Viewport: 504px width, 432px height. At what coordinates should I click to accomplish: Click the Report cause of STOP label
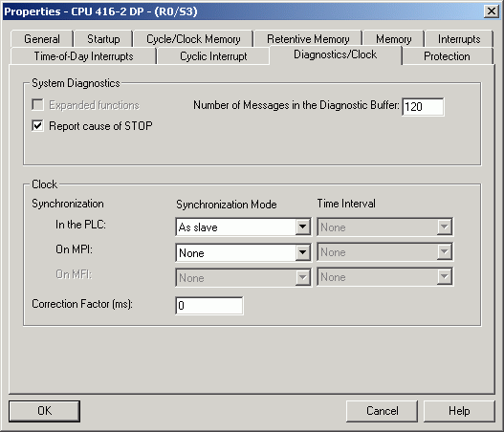pyautogui.click(x=100, y=126)
